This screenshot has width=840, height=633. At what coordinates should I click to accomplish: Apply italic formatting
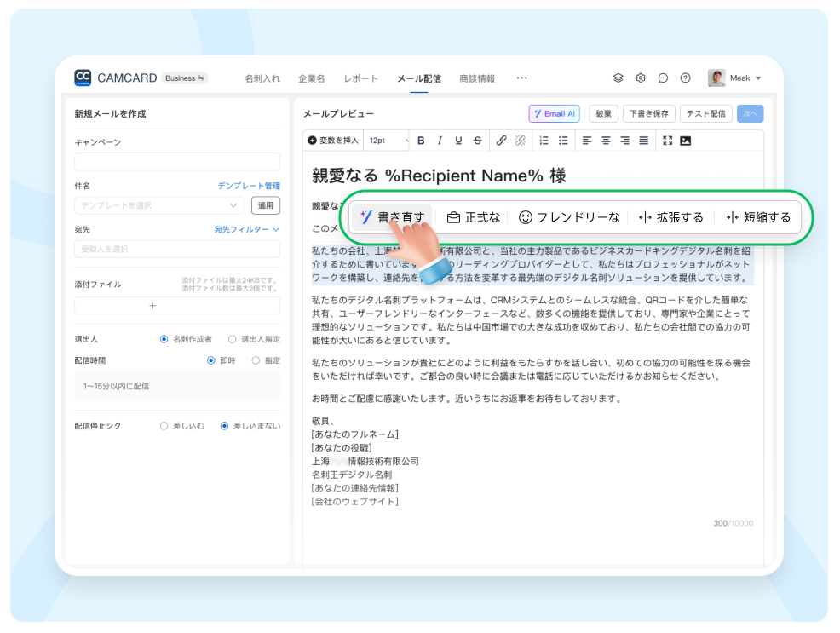pyautogui.click(x=440, y=141)
